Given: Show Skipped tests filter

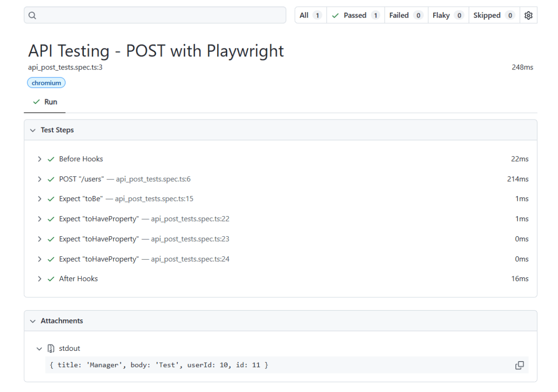Looking at the screenshot, I should tap(493, 15).
